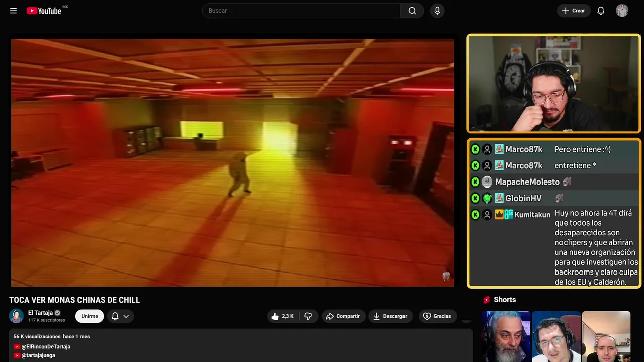Click the '56 K visualizaciones' description text

[37, 336]
